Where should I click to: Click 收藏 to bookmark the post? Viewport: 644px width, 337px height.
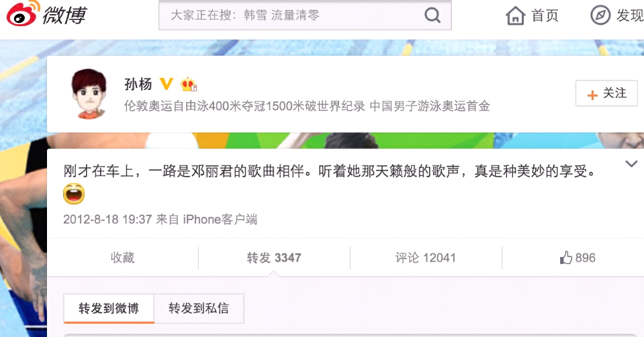click(x=122, y=258)
